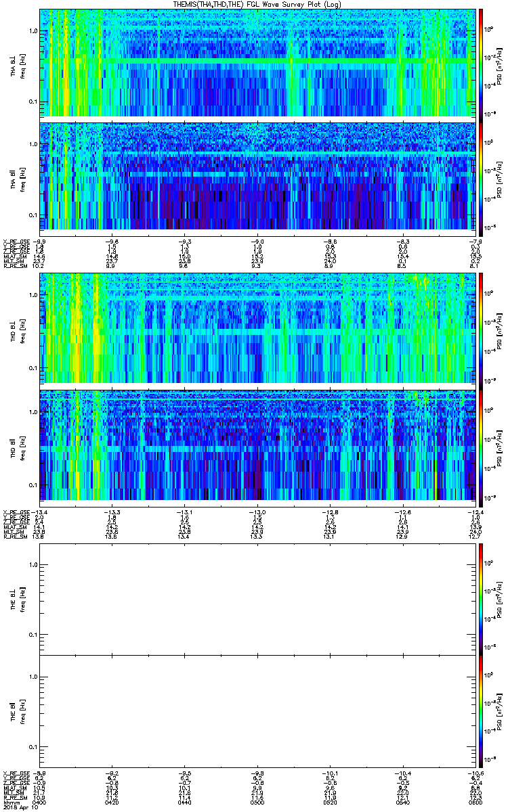Click the THEMIS FGL Wave Survey Plot title

258,4
